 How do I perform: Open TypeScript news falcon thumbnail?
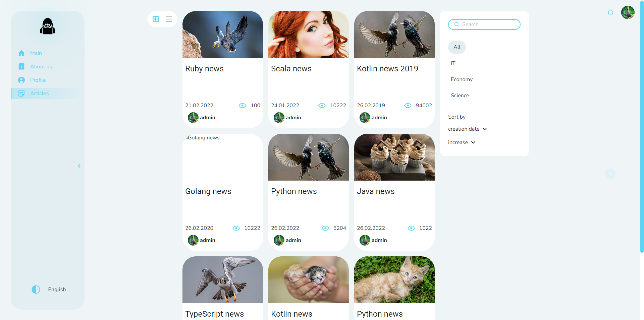[223, 280]
